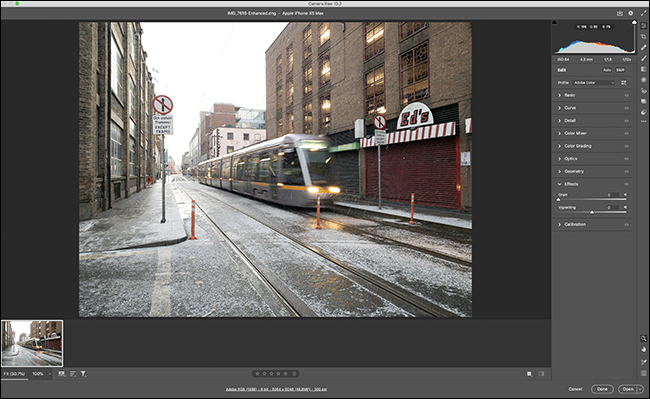650x399 pixels.
Task: Toggle visibility eye for Basic panel
Action: tap(626, 95)
